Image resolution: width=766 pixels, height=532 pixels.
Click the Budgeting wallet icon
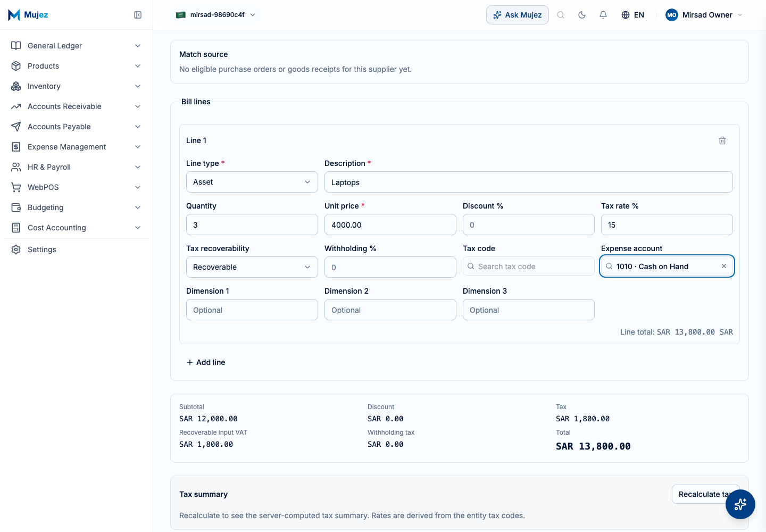click(16, 207)
